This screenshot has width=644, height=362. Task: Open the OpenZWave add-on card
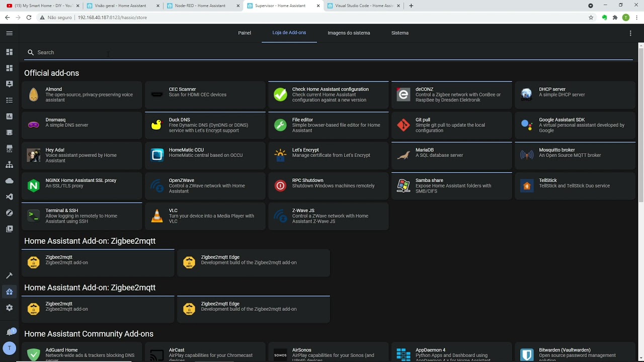coord(205,186)
